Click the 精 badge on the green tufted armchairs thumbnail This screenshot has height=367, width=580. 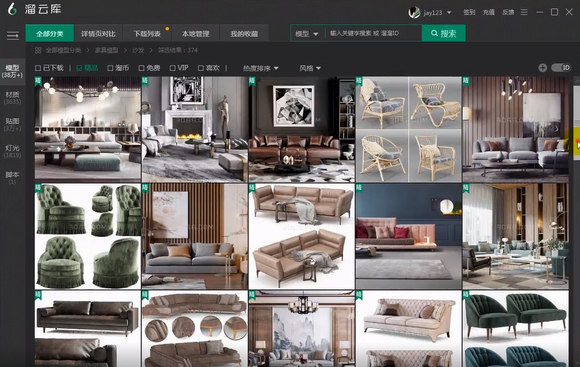(38, 188)
